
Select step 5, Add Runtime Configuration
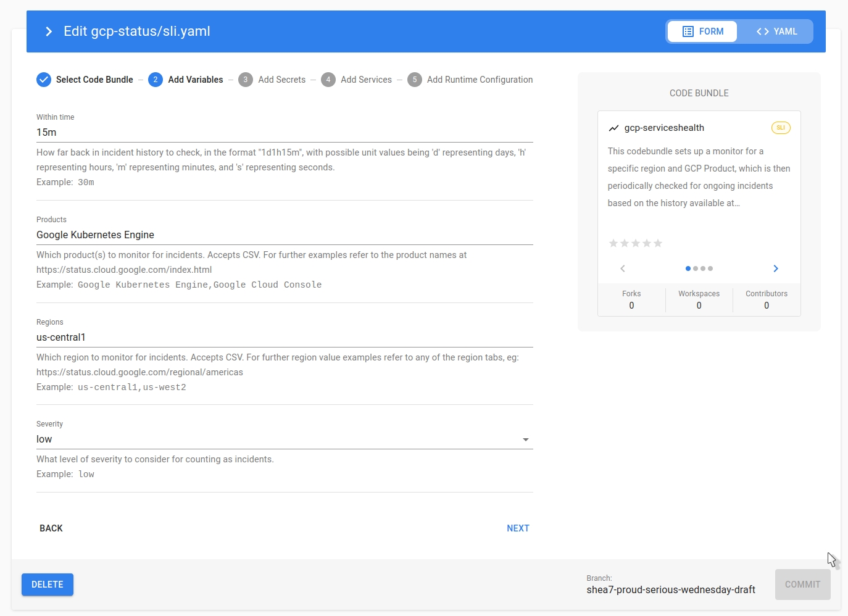click(415, 80)
